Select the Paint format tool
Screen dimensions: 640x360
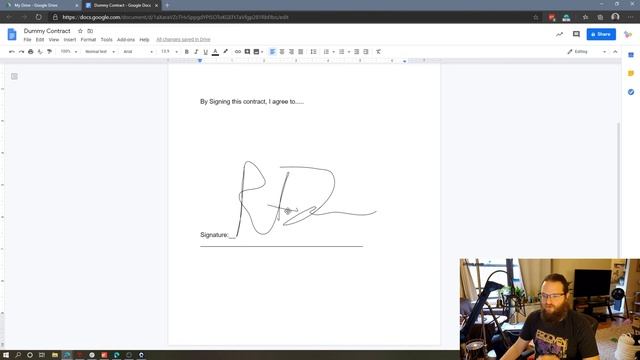coord(49,52)
